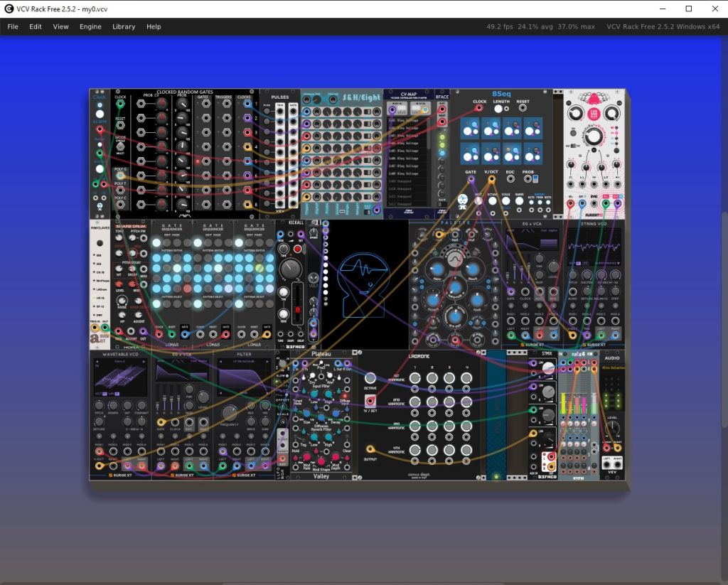This screenshot has width=728, height=585.
Task: Click the row 1 TRIGGERS output jack
Action: pyautogui.click(x=227, y=104)
